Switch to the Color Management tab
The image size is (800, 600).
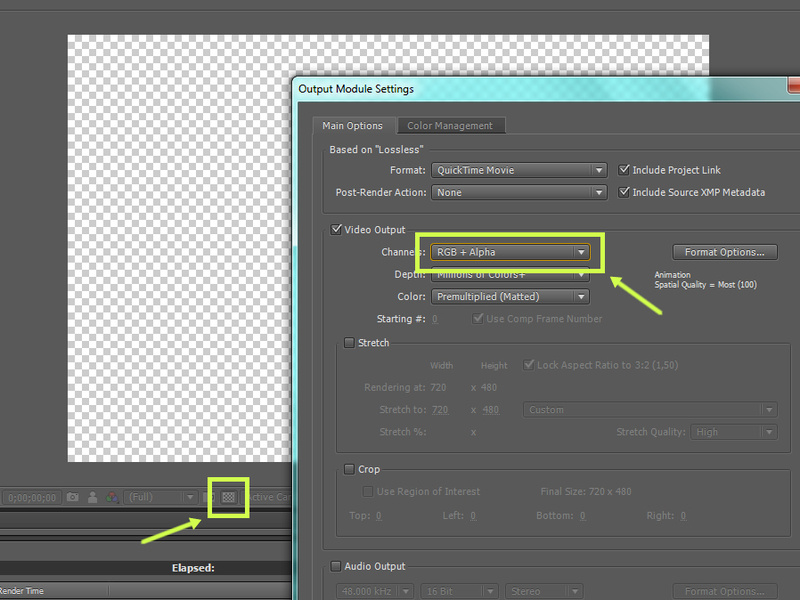pos(450,126)
